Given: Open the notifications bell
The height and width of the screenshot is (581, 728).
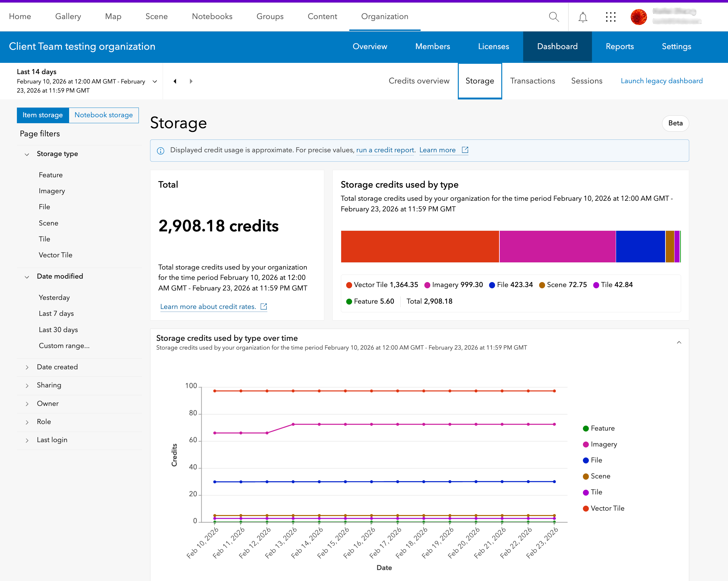Looking at the screenshot, I should click(x=583, y=17).
